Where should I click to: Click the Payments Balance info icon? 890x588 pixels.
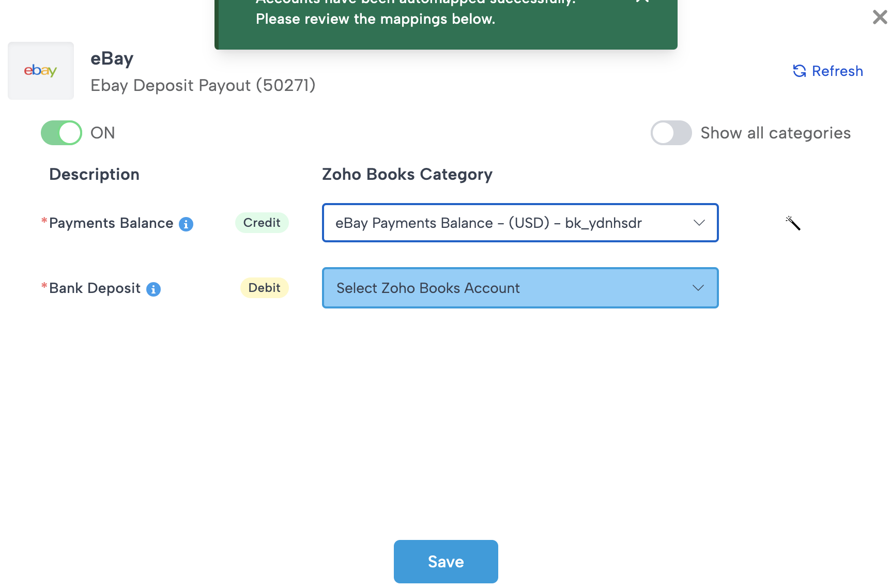(x=186, y=224)
